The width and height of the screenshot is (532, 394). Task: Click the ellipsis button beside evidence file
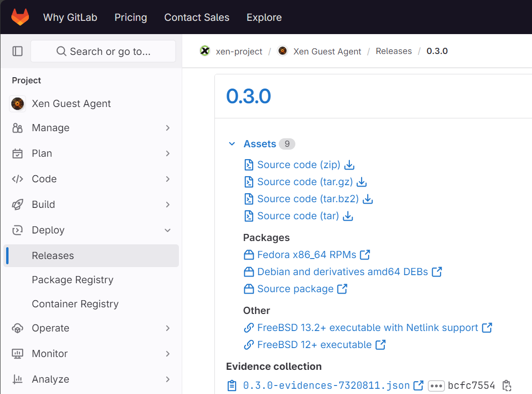click(436, 385)
